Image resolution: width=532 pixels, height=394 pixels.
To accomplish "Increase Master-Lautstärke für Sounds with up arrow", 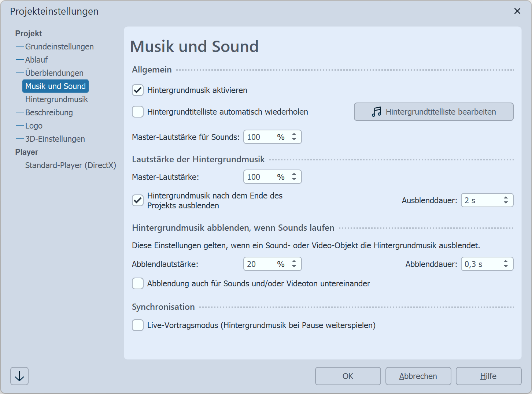I will (293, 134).
